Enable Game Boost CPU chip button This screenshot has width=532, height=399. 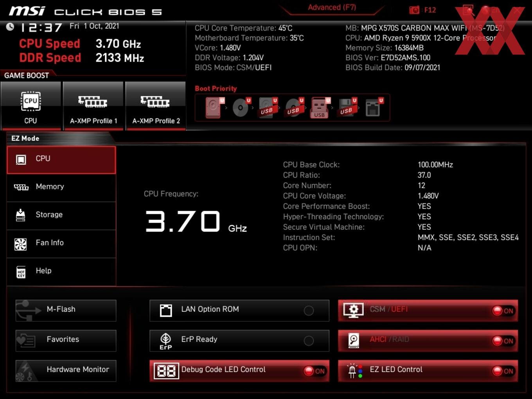tap(31, 105)
